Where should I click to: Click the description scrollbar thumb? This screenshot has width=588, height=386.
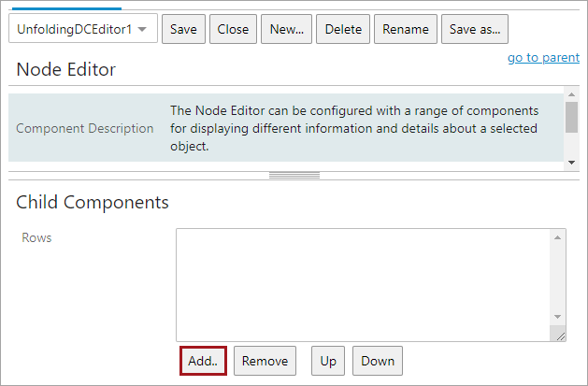pos(571,117)
